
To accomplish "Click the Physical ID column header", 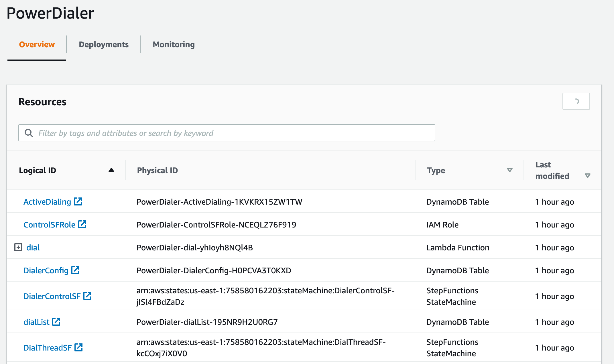I will 157,170.
